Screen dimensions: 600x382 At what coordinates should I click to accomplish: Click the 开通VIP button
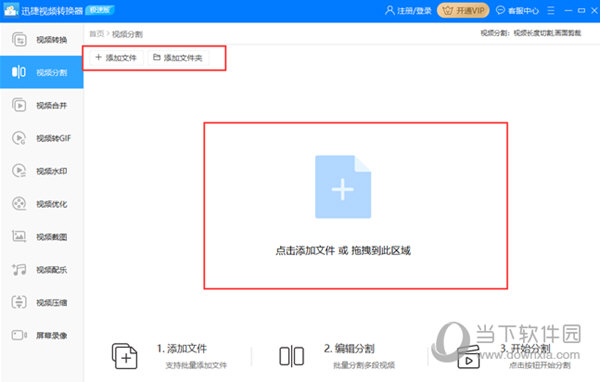(x=463, y=10)
